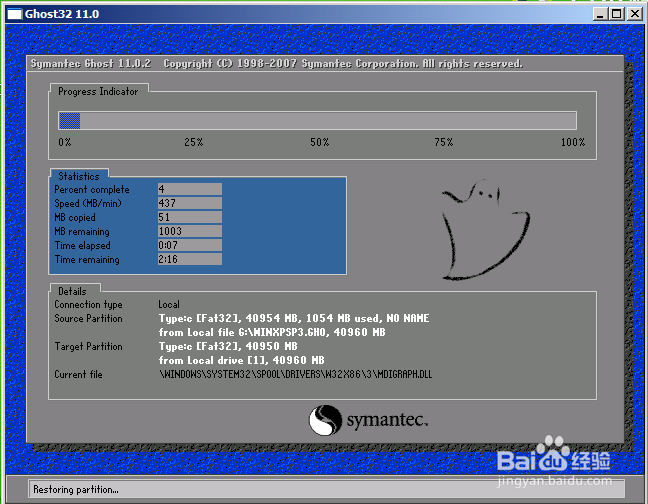Click the 'Target Partition' label

pyautogui.click(x=88, y=347)
